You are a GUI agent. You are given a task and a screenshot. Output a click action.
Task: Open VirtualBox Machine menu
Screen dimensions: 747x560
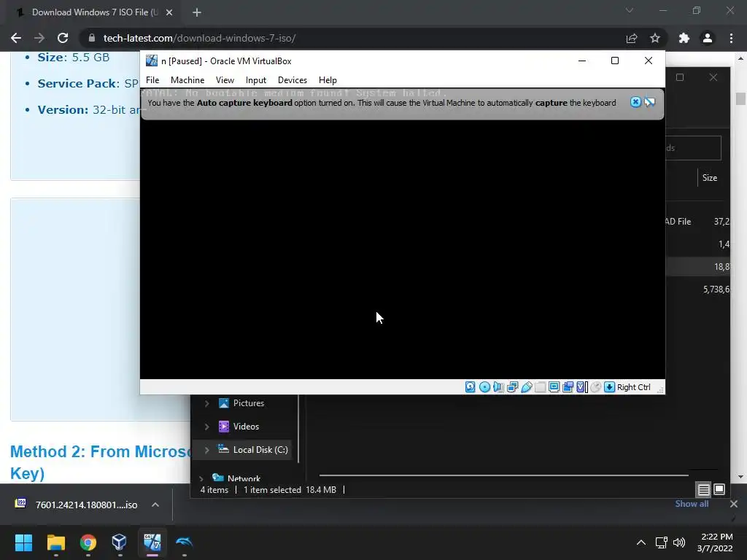tap(187, 80)
